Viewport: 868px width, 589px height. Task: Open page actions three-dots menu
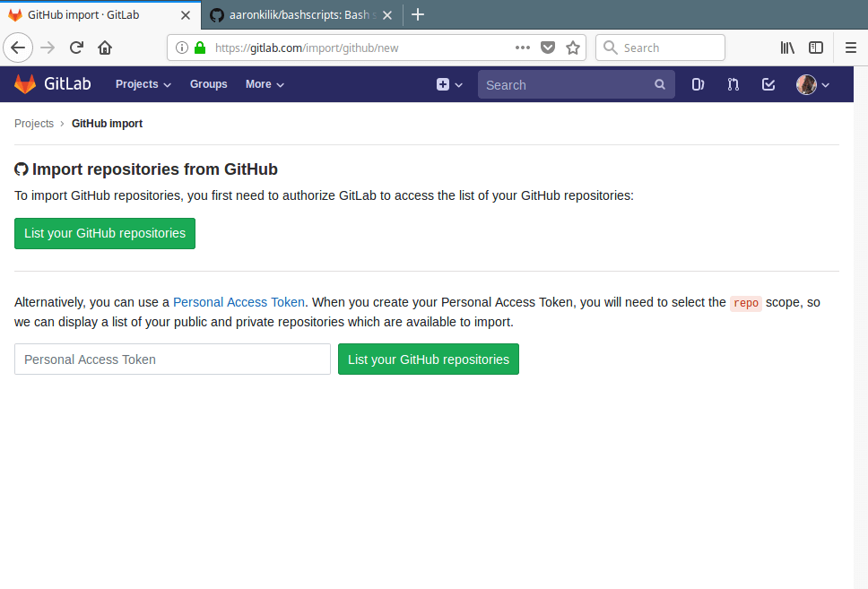[x=522, y=48]
